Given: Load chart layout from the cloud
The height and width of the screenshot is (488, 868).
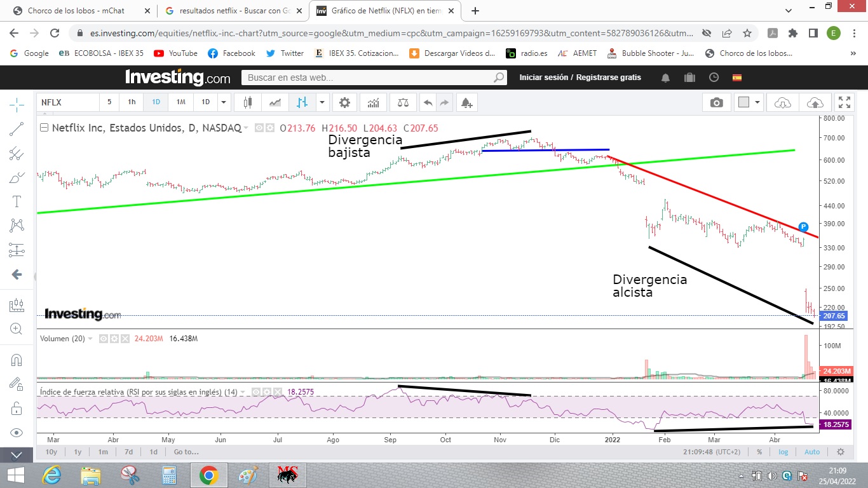Looking at the screenshot, I should point(783,102).
